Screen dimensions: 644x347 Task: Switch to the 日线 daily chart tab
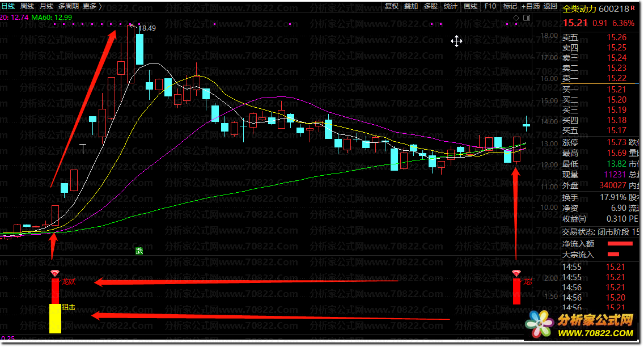tap(8, 6)
